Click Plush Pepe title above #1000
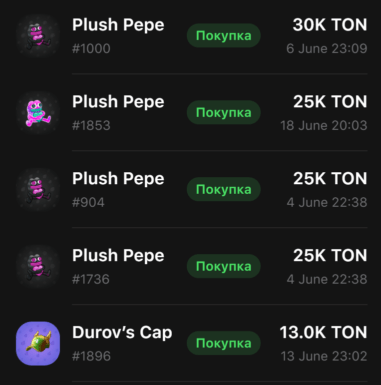This screenshot has width=381, height=385. coord(118,25)
